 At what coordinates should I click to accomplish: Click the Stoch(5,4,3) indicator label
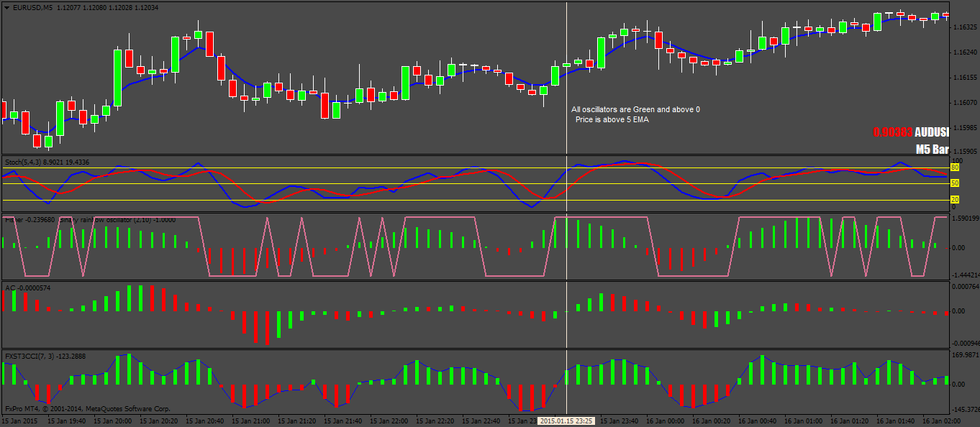point(47,162)
